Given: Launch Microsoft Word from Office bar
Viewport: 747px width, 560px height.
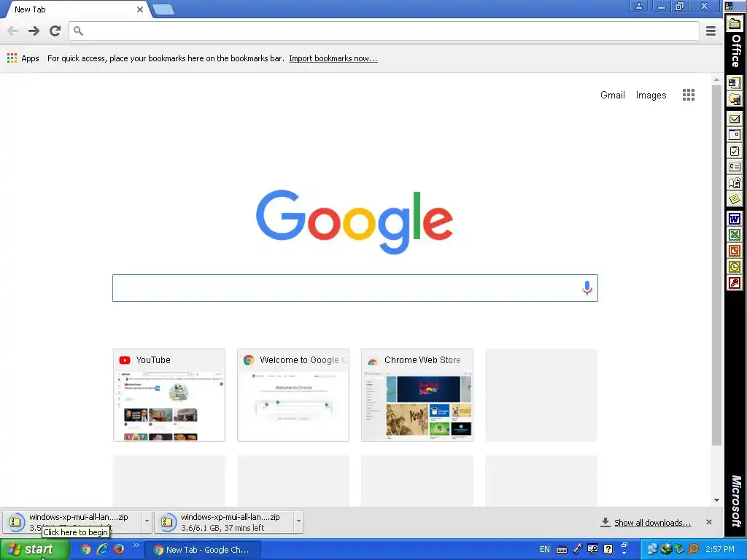Looking at the screenshot, I should tap(734, 219).
